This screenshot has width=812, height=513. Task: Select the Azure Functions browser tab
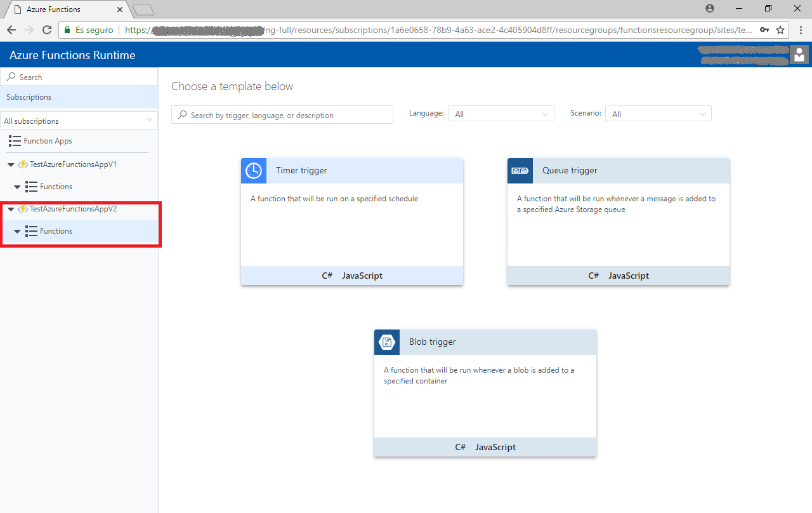[x=67, y=10]
